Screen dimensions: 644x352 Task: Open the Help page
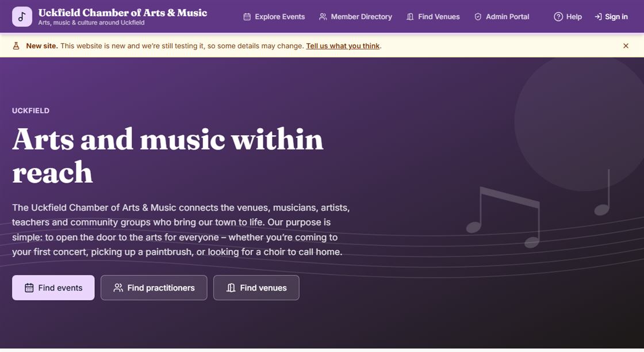point(568,17)
